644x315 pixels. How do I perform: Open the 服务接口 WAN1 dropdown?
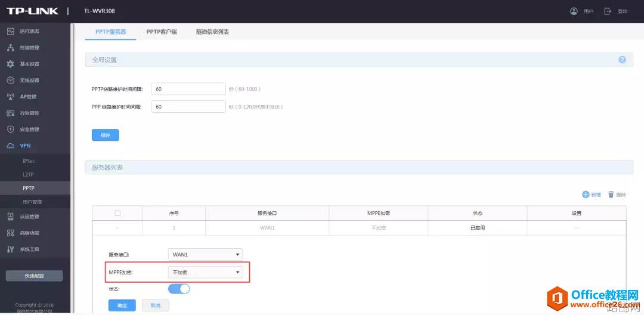205,255
